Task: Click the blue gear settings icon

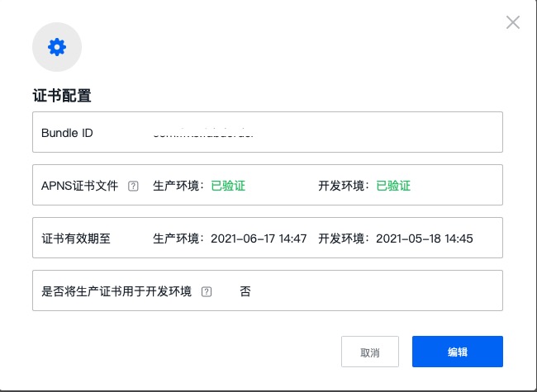Action: click(x=56, y=47)
